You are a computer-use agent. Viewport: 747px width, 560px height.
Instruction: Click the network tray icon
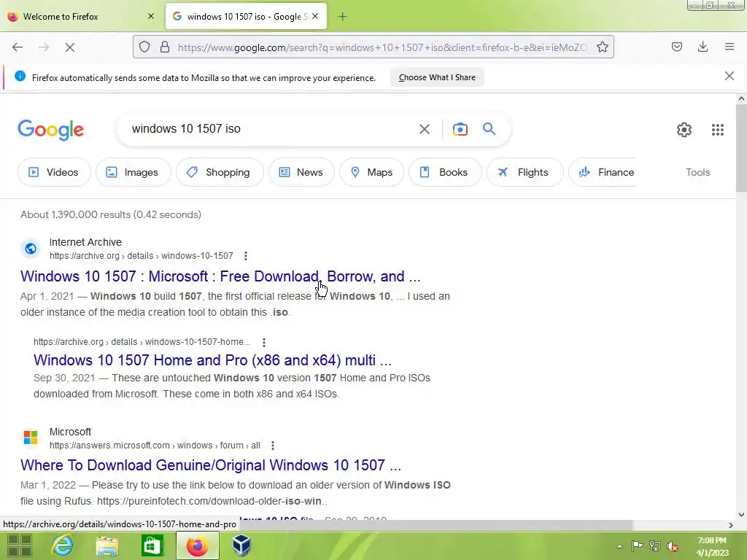(x=654, y=546)
